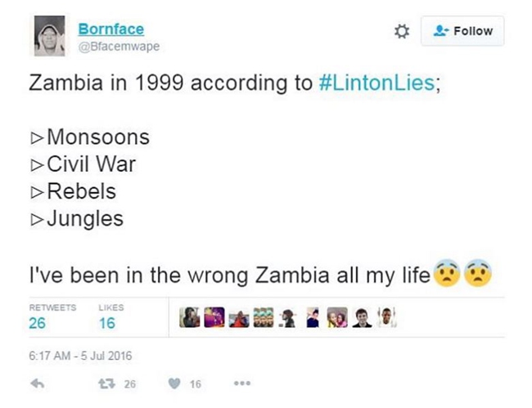
Task: Click the @Bfacemwape handle
Action: 119,47
